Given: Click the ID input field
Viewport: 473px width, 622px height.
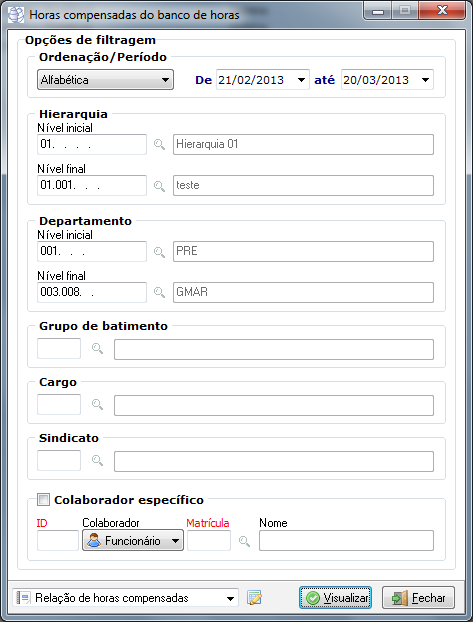Looking at the screenshot, I should pos(58,541).
